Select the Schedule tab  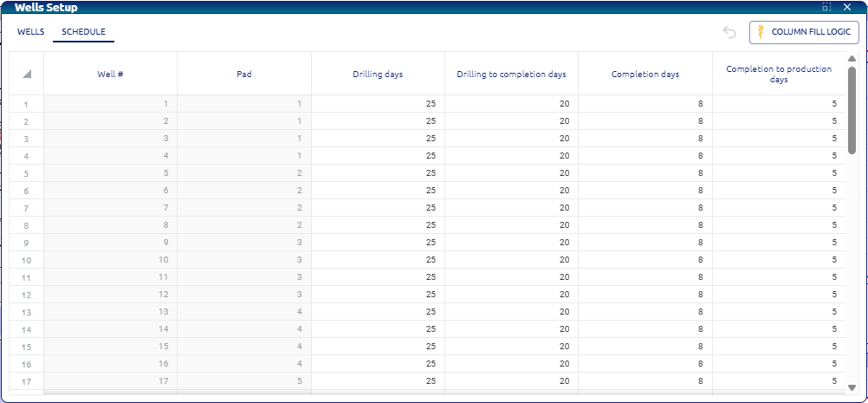coord(83,32)
